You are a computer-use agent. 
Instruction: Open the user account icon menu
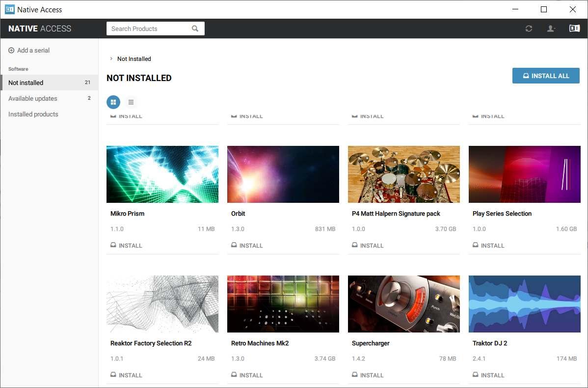[551, 28]
